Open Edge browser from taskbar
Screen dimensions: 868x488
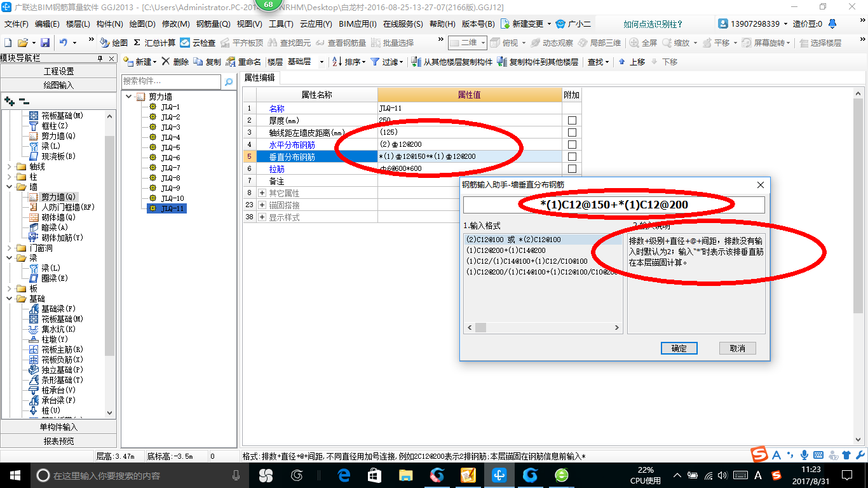(344, 475)
